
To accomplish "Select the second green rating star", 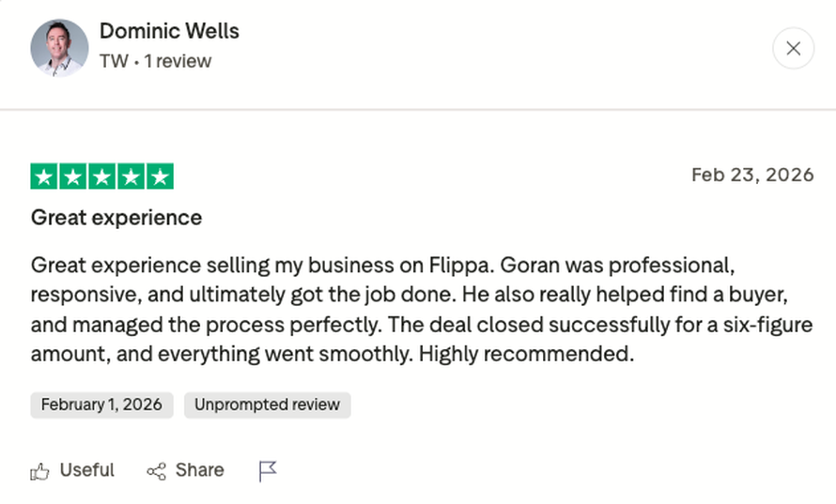I will pos(73,176).
